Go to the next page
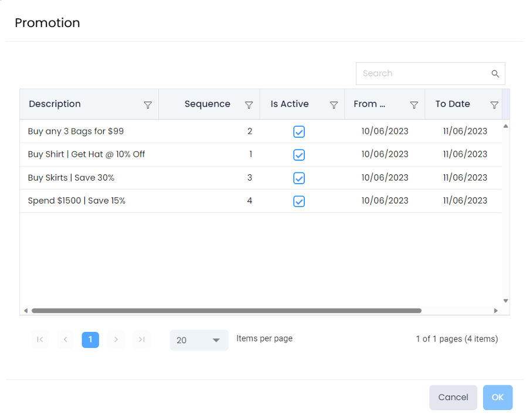530x420 pixels. tap(116, 340)
